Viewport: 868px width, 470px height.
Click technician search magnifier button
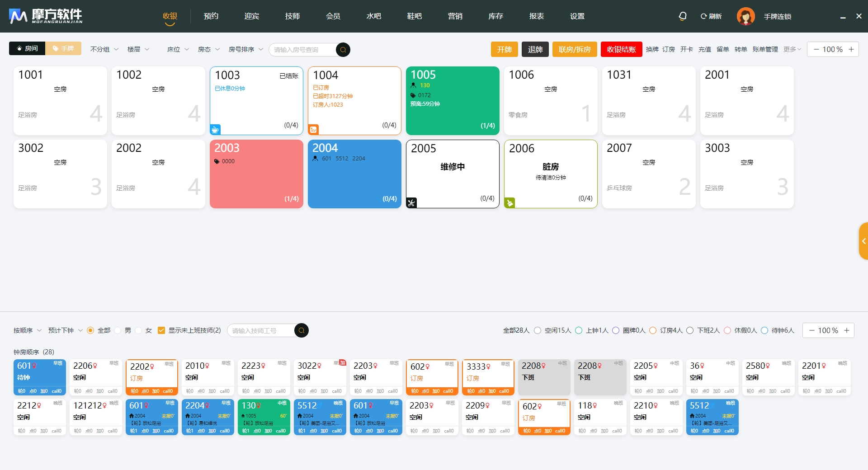[301, 331]
